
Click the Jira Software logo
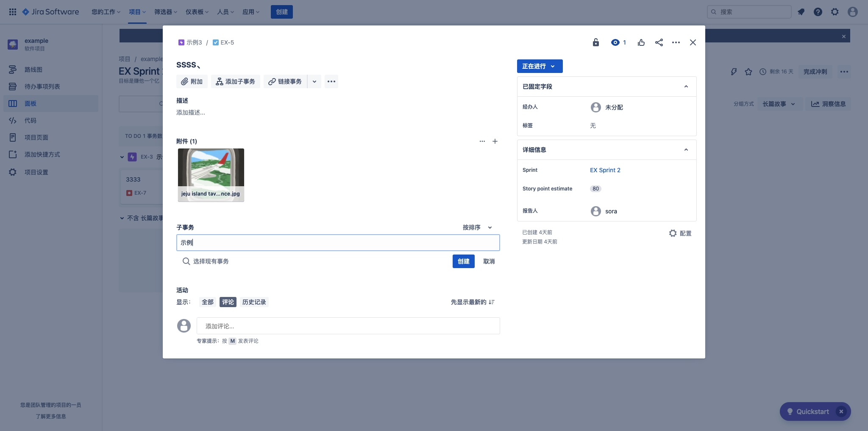tap(50, 12)
